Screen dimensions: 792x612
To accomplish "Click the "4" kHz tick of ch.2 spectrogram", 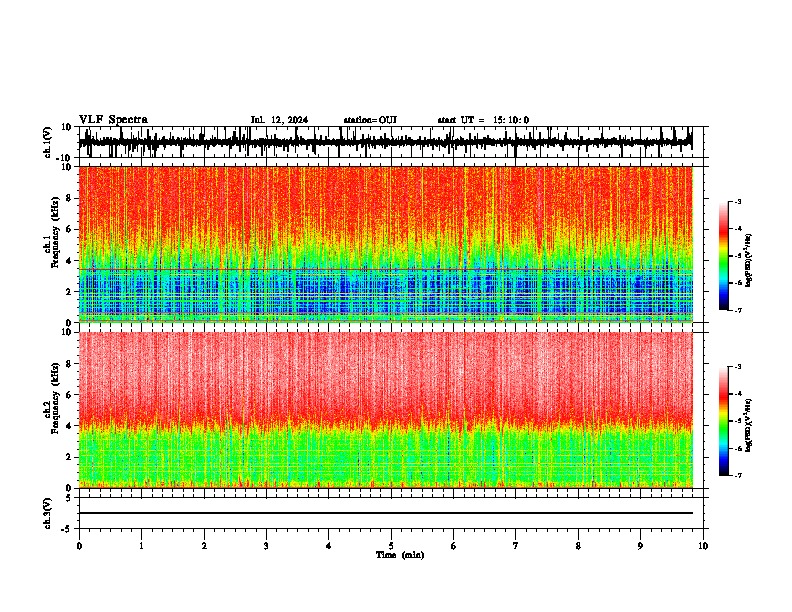I will click(69, 426).
